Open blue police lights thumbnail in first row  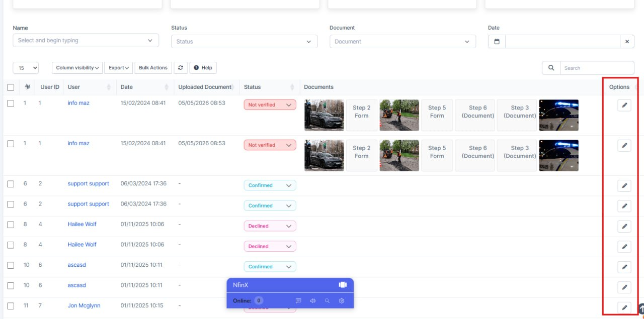pyautogui.click(x=559, y=115)
